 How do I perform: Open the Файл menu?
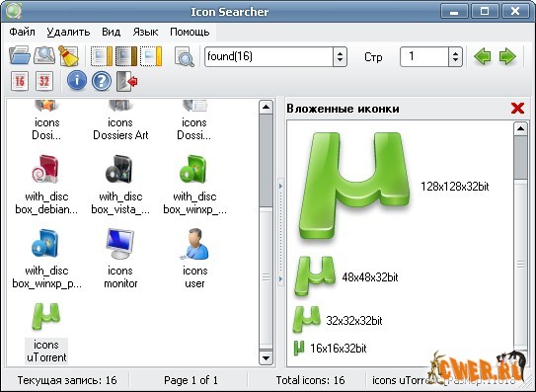coord(22,32)
